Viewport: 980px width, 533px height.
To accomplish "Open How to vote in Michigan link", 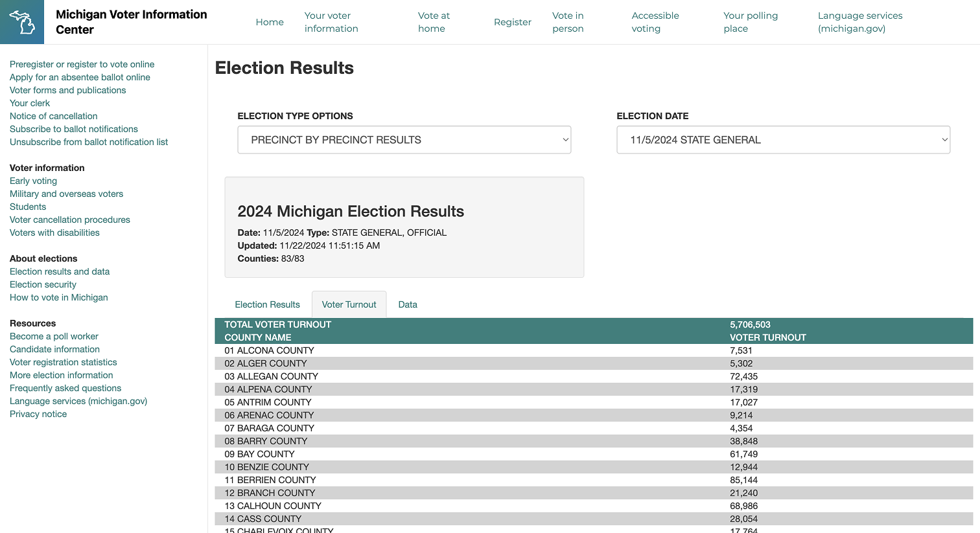I will click(x=59, y=297).
